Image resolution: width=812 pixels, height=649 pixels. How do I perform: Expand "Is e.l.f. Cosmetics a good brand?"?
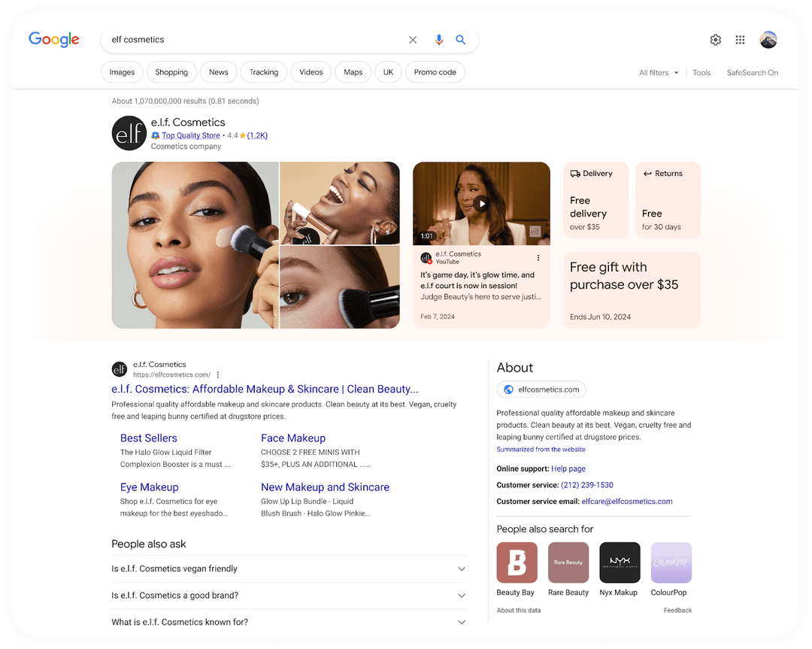tap(289, 596)
